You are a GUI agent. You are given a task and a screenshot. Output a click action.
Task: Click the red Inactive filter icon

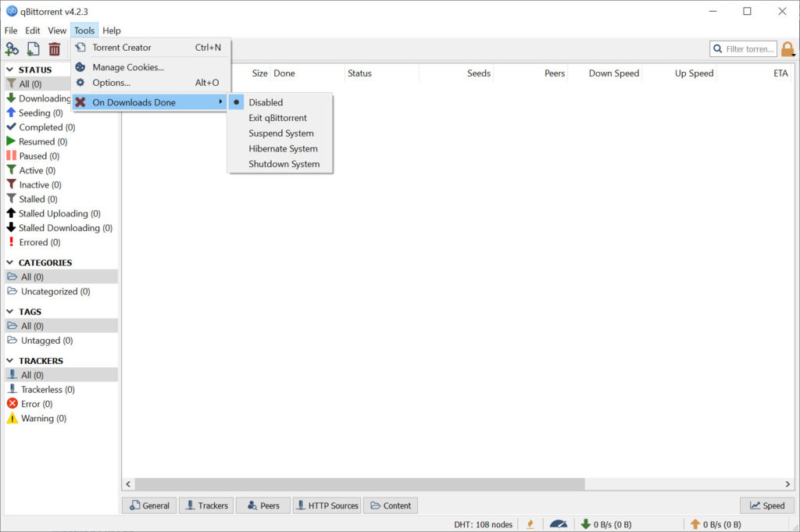coord(11,184)
